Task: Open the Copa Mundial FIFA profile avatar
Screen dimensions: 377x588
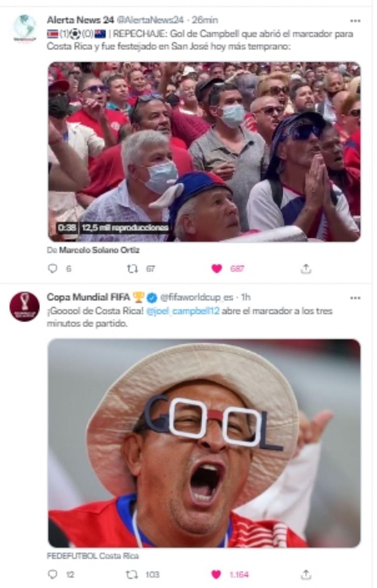Action: [x=24, y=302]
